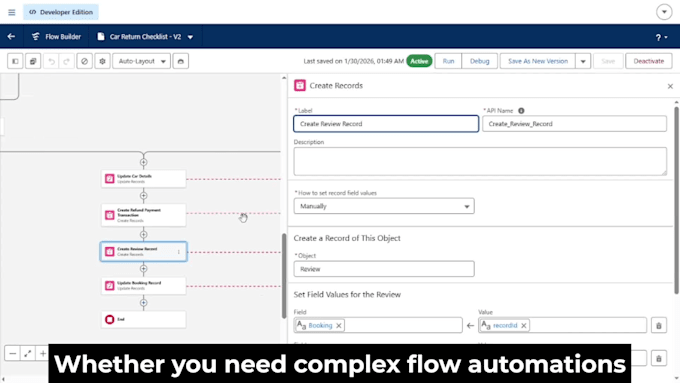Click the circle-slash toolbar icon
The image size is (680, 383).
pos(85,61)
